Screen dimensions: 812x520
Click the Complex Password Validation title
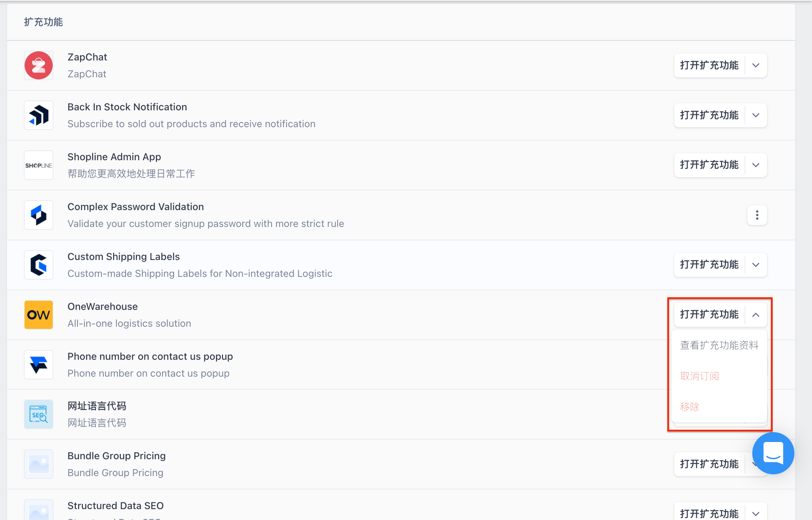[x=136, y=207]
